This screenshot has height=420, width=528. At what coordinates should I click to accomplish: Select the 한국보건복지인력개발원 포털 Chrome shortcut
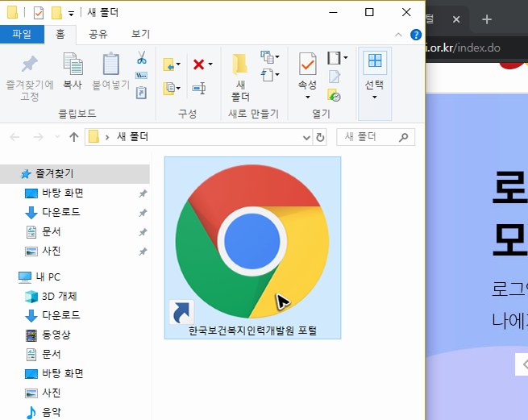coord(252,247)
